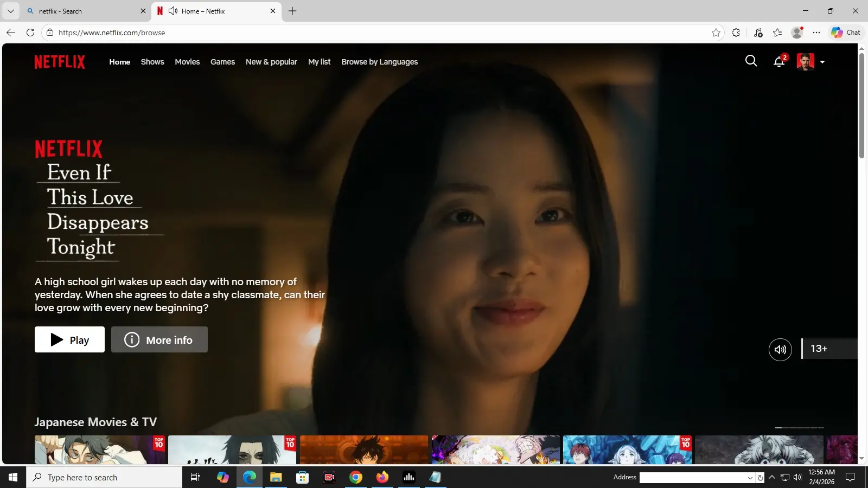
Task: Open Firefox from taskbar
Action: pyautogui.click(x=382, y=477)
